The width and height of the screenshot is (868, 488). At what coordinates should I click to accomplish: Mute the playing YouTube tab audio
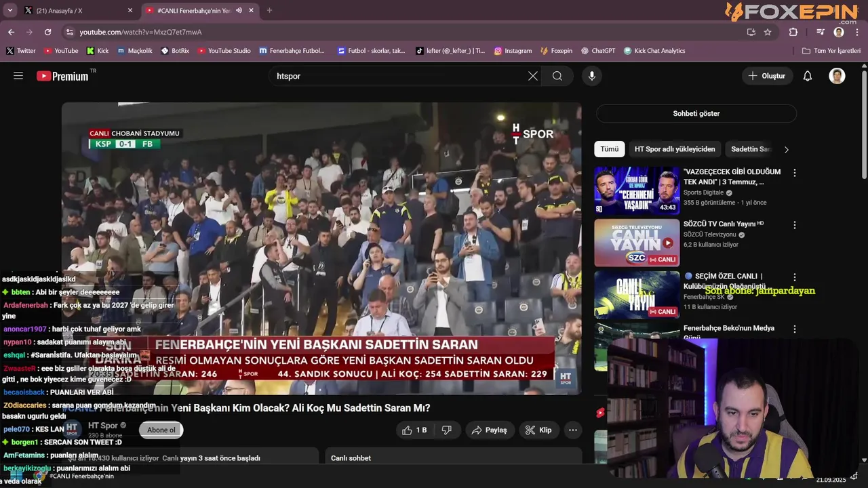coord(239,10)
